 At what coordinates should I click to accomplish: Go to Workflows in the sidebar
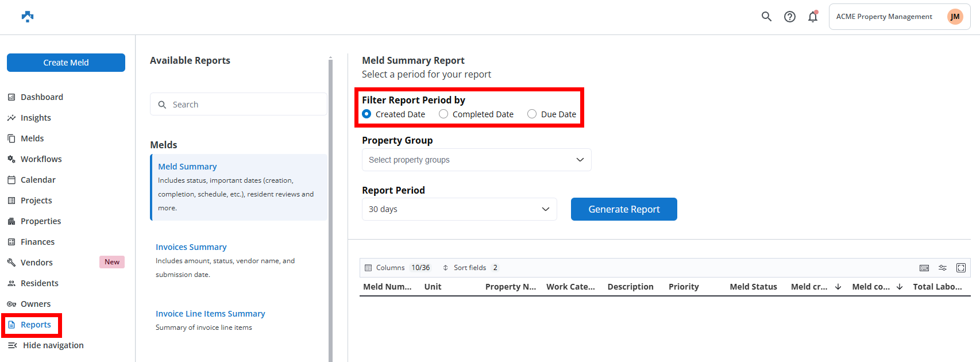(41, 159)
